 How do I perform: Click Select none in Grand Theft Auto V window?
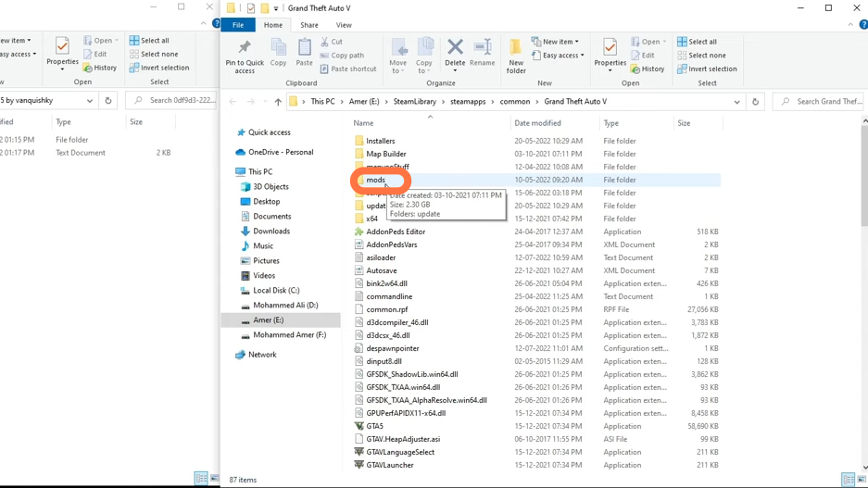click(701, 56)
